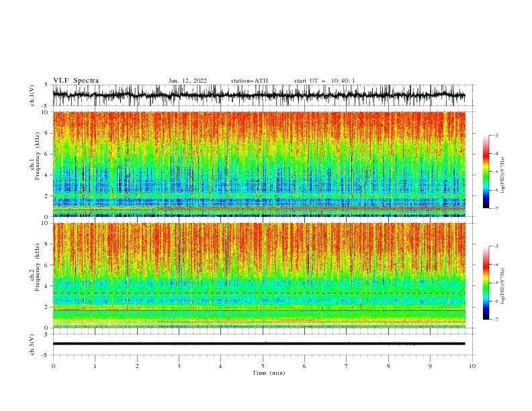Click the ch.2 spectrogram plot

pos(259,275)
